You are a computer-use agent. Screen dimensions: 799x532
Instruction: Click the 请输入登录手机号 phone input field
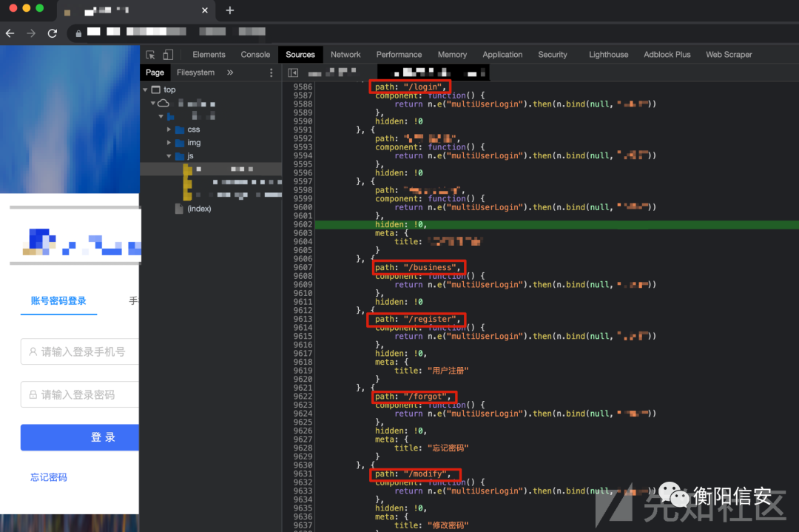(80, 351)
